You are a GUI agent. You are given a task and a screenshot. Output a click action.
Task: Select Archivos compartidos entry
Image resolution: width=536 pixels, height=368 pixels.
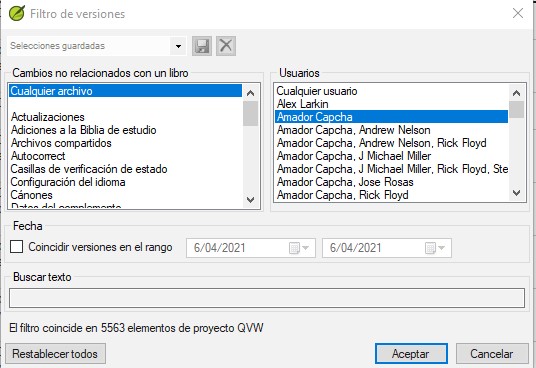[125, 143]
